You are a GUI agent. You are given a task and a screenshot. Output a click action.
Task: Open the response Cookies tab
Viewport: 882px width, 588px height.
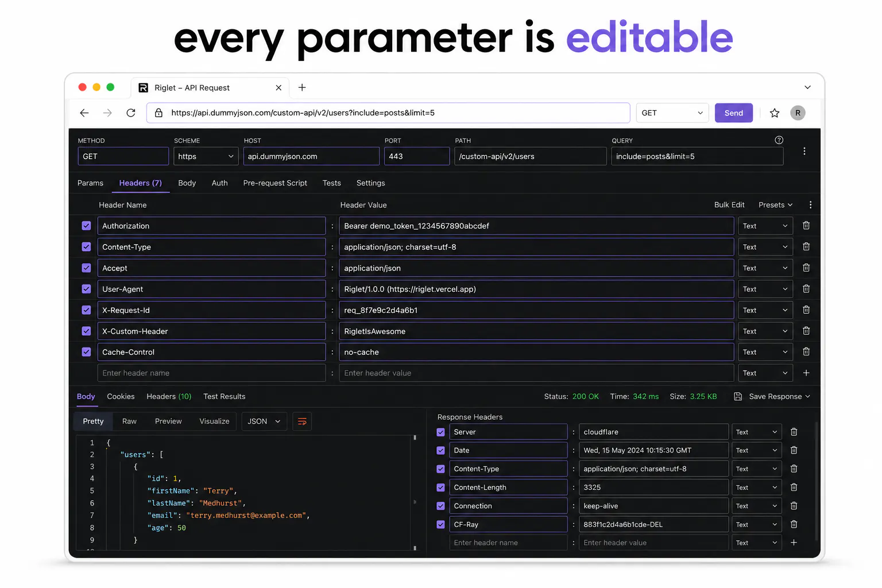tap(121, 397)
